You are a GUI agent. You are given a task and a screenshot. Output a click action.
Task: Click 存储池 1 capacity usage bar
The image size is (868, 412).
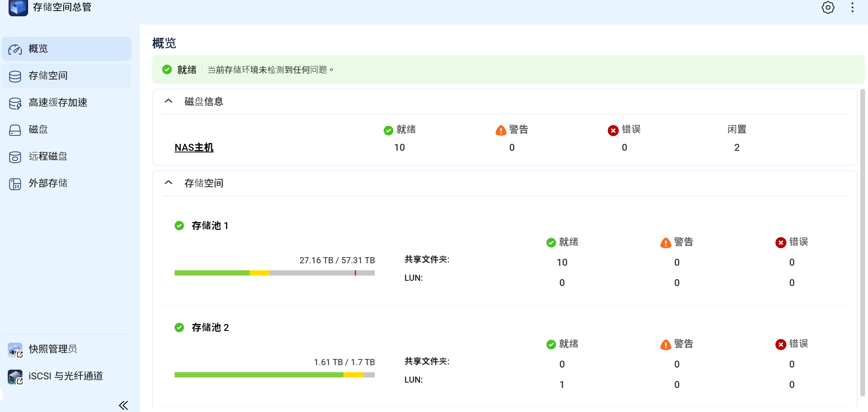274,273
